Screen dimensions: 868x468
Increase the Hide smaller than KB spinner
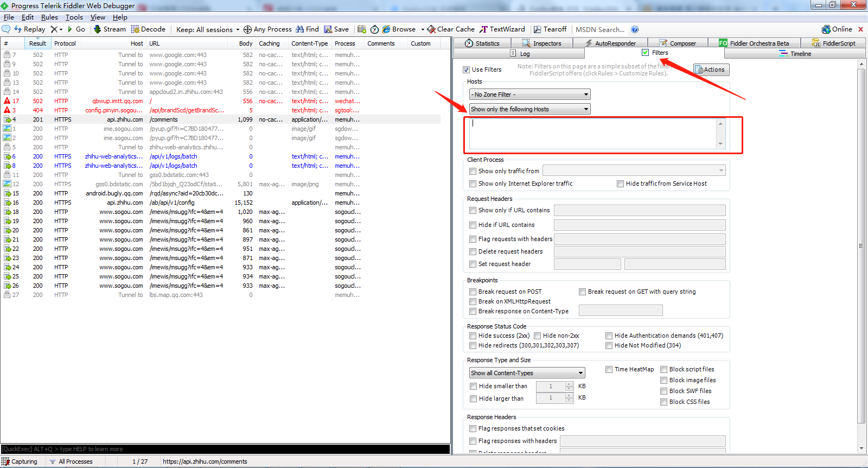[x=569, y=384]
